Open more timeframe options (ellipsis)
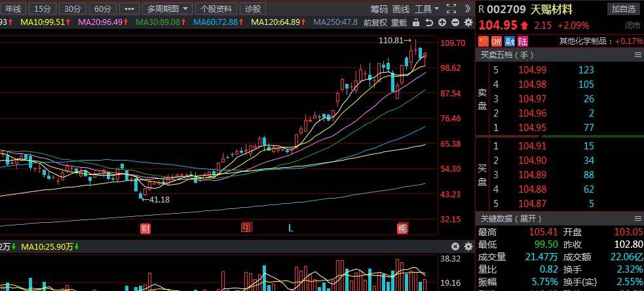 pos(130,9)
